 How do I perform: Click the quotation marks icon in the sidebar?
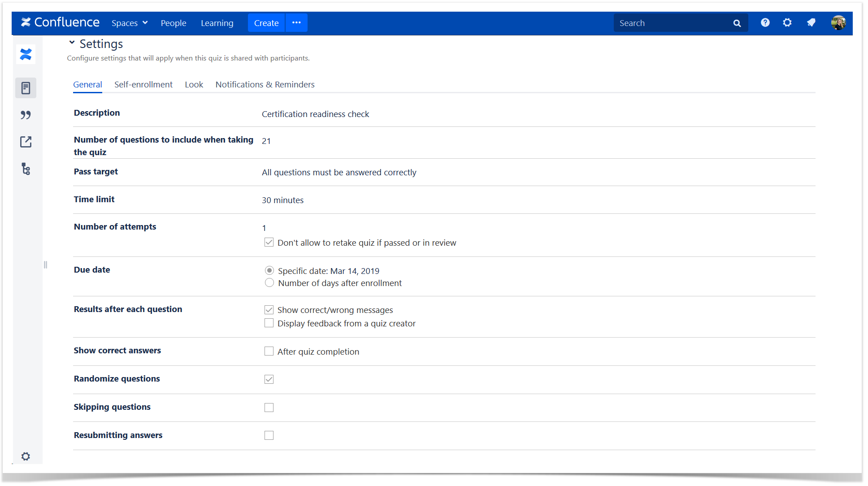pos(26,115)
